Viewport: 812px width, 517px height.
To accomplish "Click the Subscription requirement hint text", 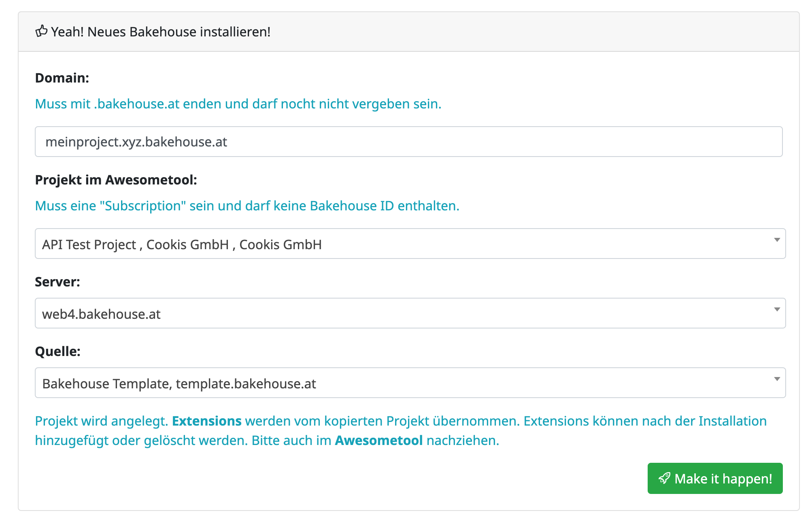I will coord(247,206).
